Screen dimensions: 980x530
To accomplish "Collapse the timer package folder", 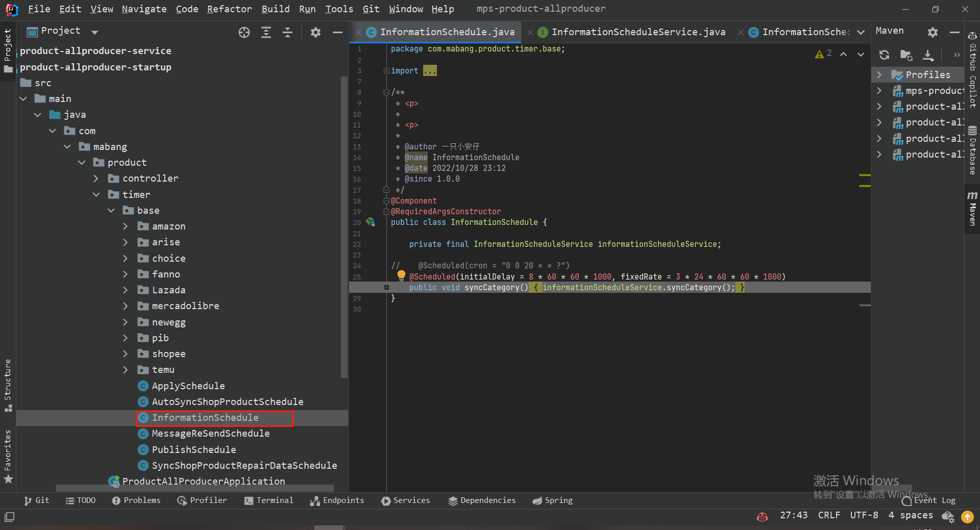I will [96, 195].
